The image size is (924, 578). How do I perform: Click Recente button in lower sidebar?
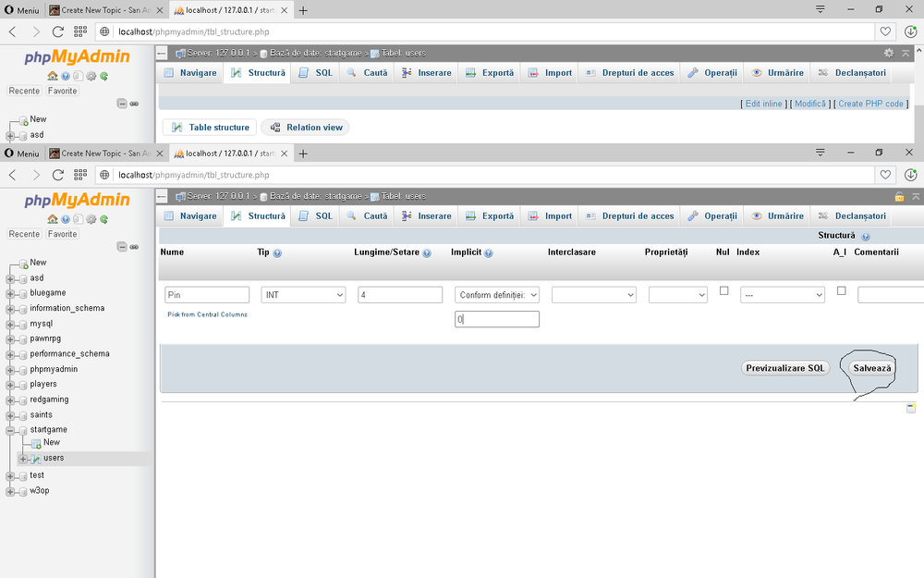tap(24, 234)
